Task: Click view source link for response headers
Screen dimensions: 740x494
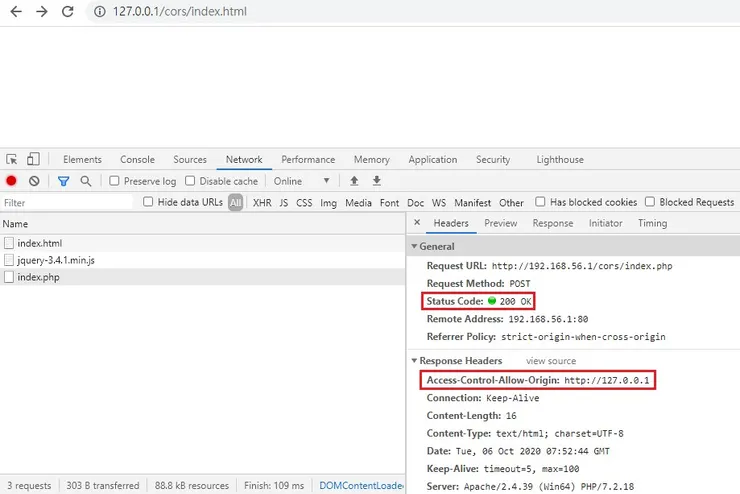Action: [551, 361]
